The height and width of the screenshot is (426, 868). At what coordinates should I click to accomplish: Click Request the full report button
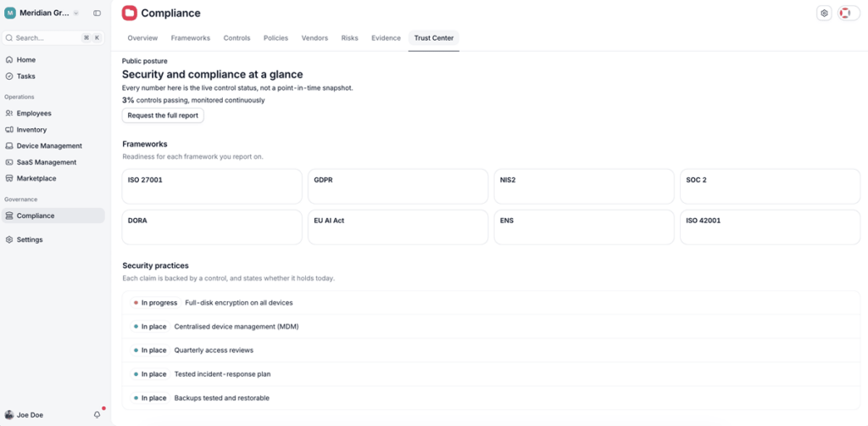point(163,115)
